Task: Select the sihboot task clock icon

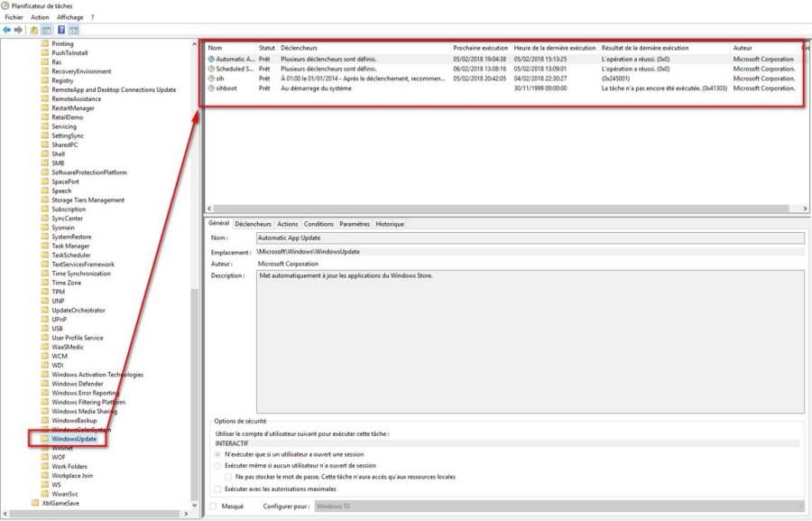Action: pos(211,88)
